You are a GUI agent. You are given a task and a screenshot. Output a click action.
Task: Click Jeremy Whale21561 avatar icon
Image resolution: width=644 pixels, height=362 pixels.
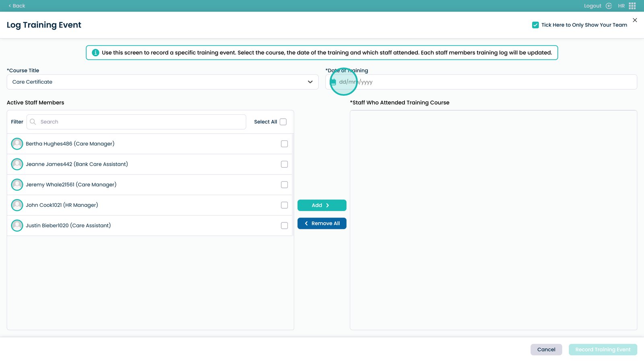click(17, 185)
